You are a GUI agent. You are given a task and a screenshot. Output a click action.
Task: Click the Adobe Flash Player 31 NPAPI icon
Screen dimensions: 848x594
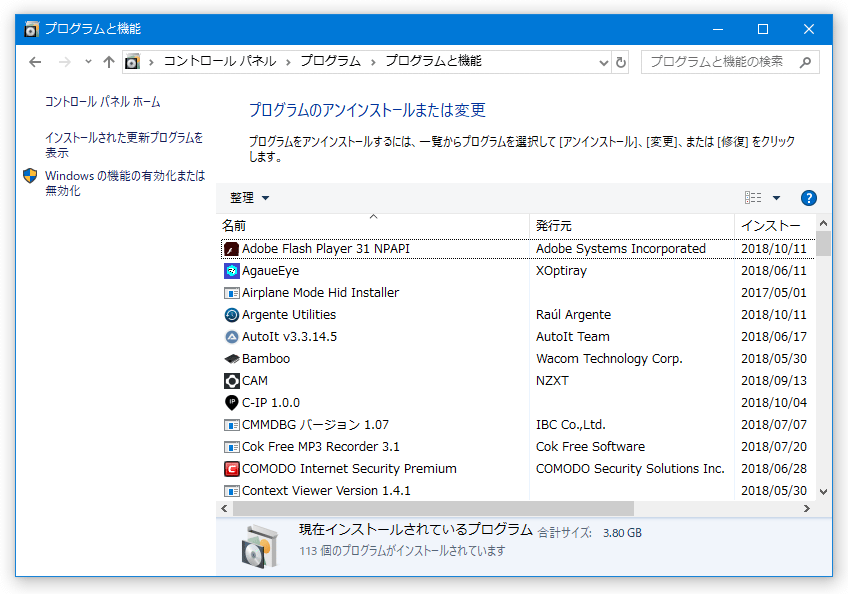click(x=231, y=249)
